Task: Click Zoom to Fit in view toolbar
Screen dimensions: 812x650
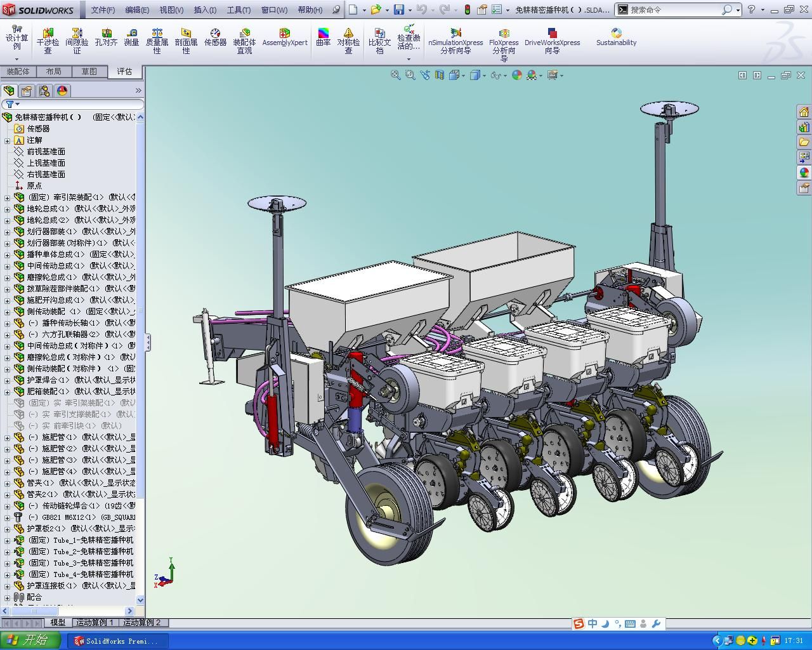Action: tap(395, 75)
